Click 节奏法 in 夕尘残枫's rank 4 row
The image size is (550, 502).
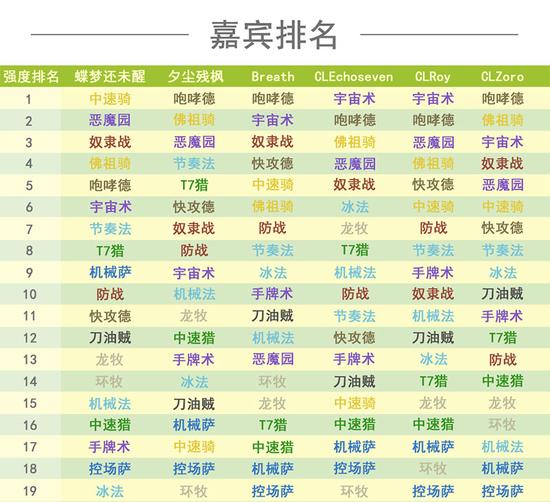[194, 163]
